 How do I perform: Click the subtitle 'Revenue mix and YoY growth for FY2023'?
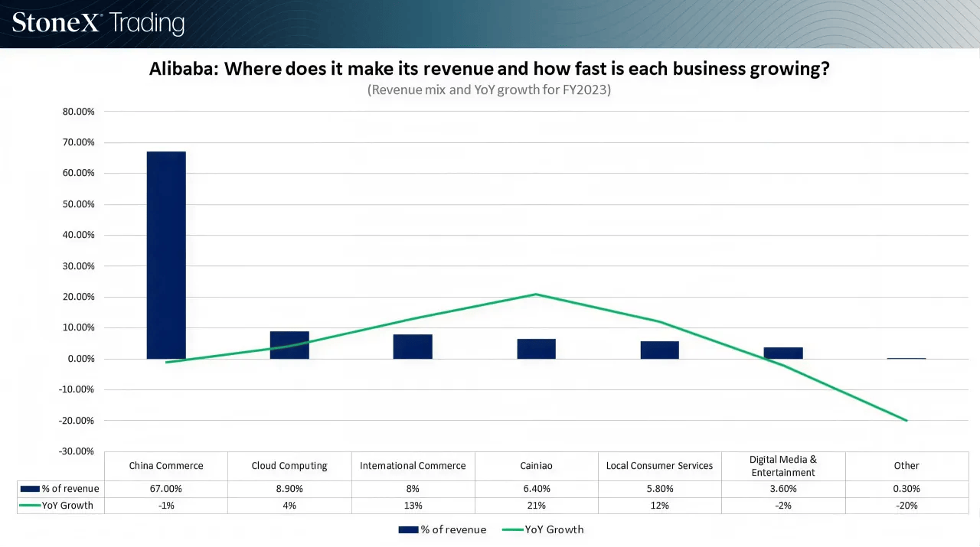click(489, 90)
